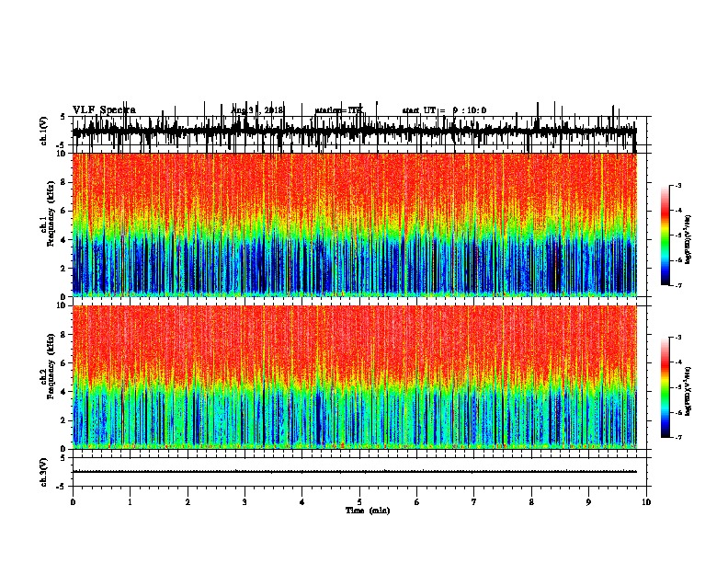Click the '8' kHz tick on ch.1 frequency axis
This screenshot has height=563, width=728.
63,182
